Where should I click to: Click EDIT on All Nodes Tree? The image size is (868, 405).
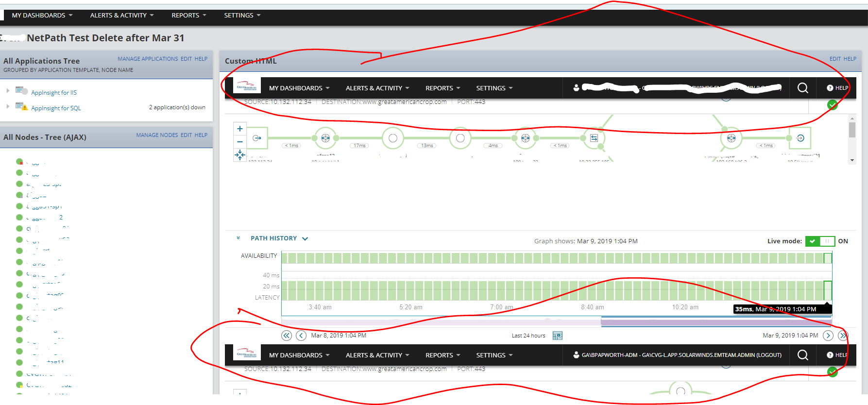[187, 135]
